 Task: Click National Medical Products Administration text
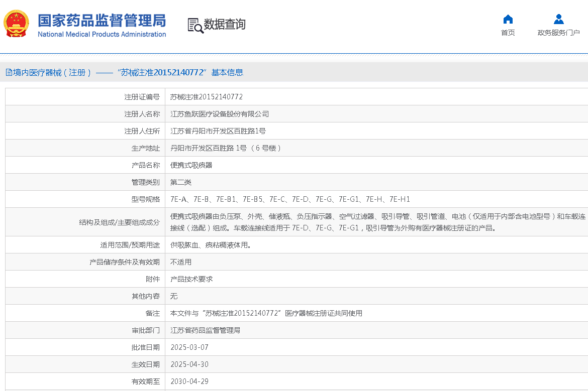pyautogui.click(x=102, y=34)
